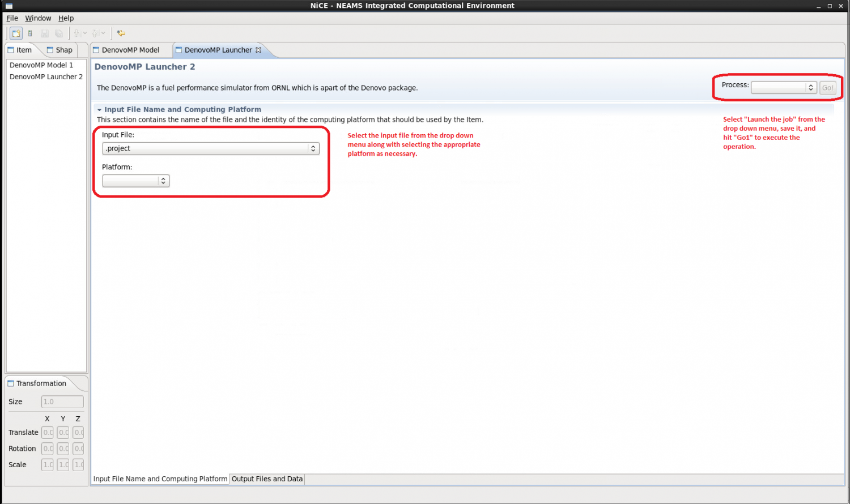Click the Translate Z field

coord(78,433)
